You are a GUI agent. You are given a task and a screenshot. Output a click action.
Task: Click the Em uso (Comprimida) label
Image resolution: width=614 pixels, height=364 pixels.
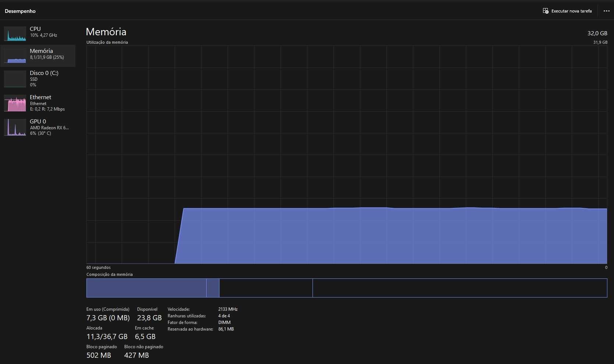(108, 309)
